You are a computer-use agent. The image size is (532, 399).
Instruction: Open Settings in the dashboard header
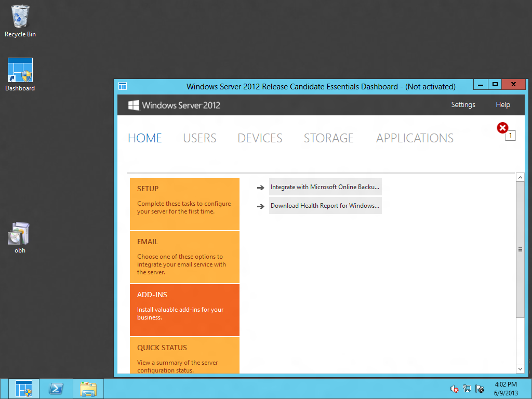coord(463,105)
